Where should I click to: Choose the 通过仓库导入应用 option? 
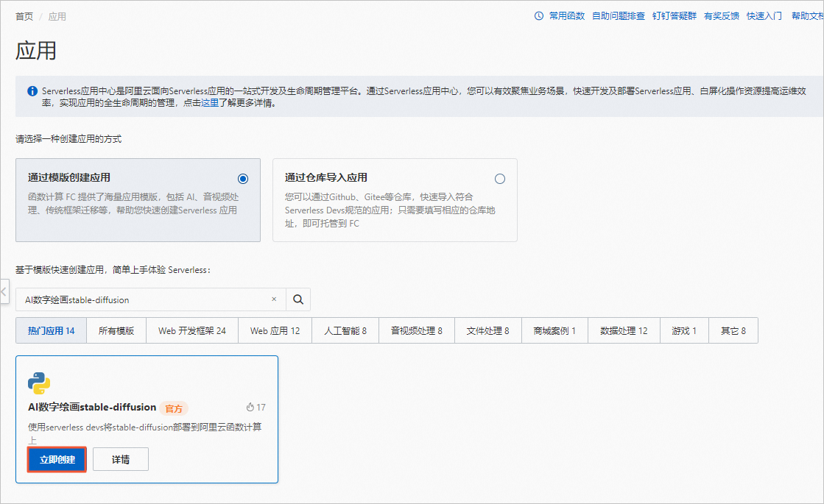tap(500, 178)
